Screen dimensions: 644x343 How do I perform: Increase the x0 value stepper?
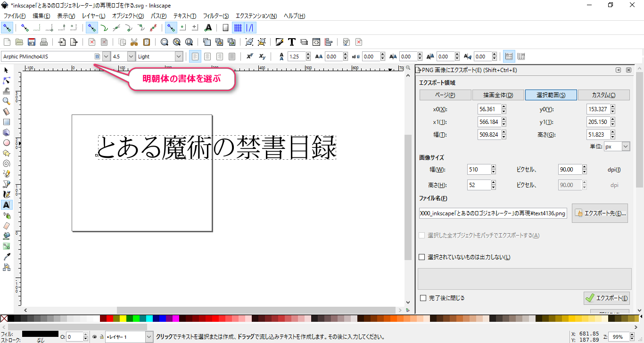504,107
